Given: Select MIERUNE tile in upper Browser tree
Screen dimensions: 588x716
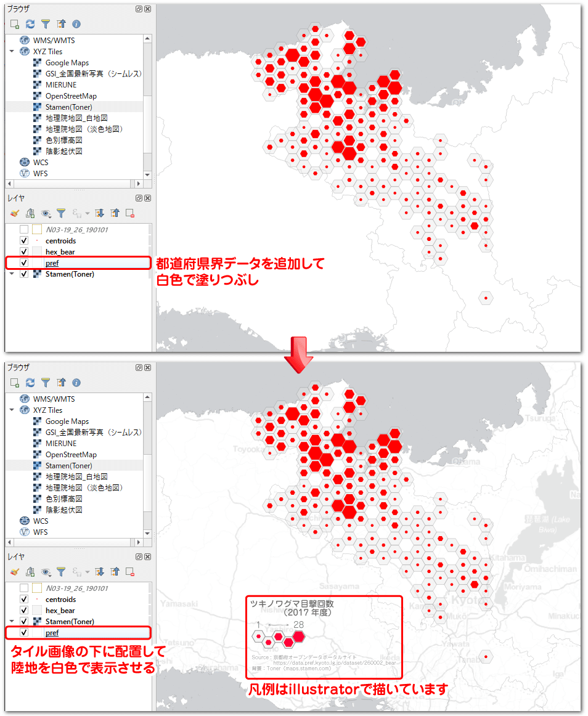Looking at the screenshot, I should click(61, 84).
